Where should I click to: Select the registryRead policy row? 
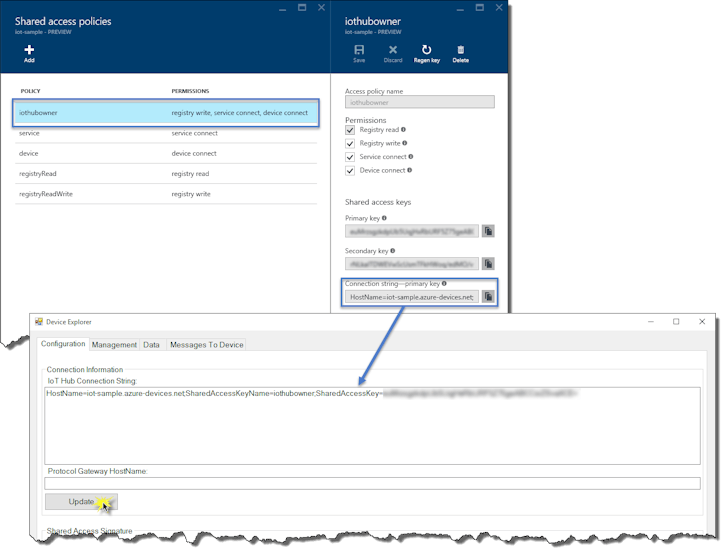coord(166,174)
